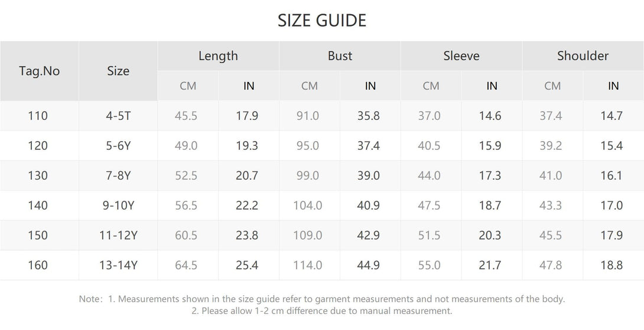Click the garment measurements note text
The width and height of the screenshot is (644, 330).
pyautogui.click(x=322, y=299)
